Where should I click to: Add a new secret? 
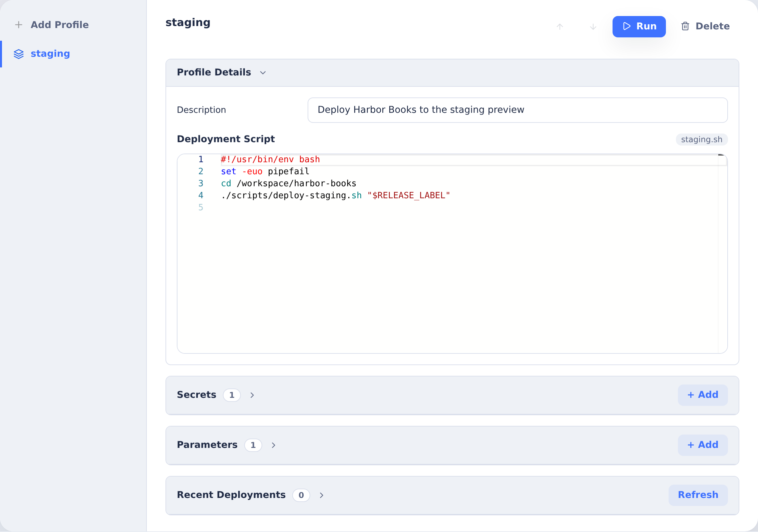[x=703, y=395]
